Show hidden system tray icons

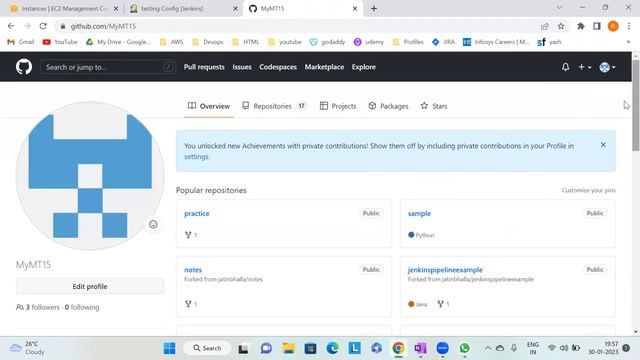click(x=488, y=348)
